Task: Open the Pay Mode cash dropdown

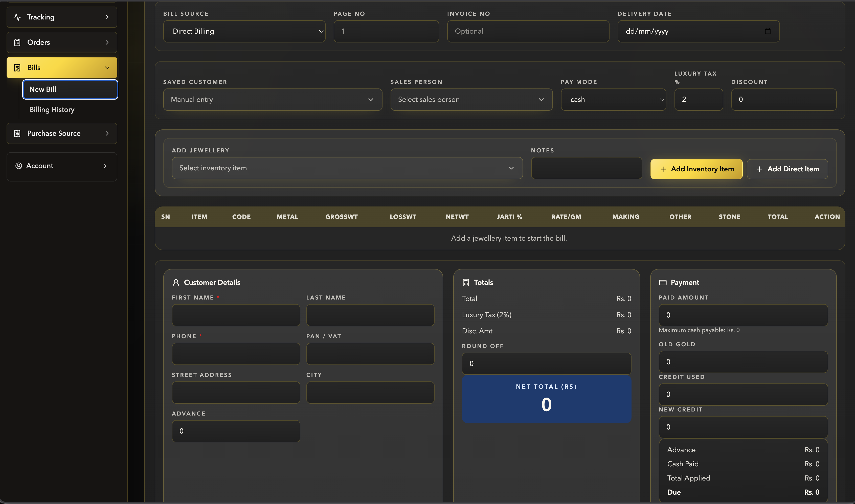Action: click(614, 100)
